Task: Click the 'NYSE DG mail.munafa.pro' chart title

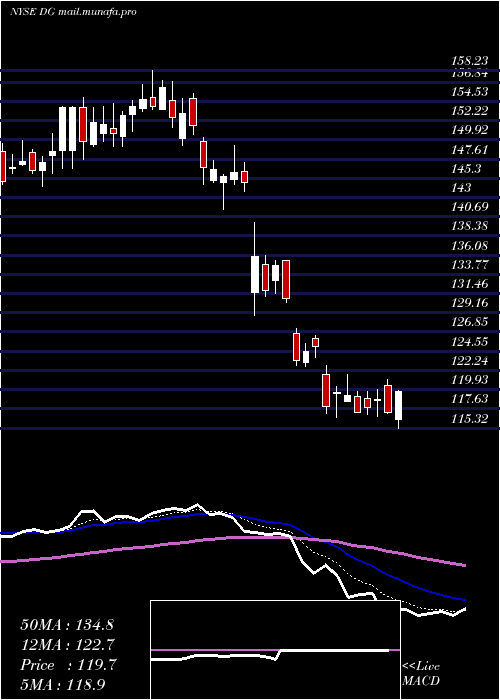Action: point(73,12)
